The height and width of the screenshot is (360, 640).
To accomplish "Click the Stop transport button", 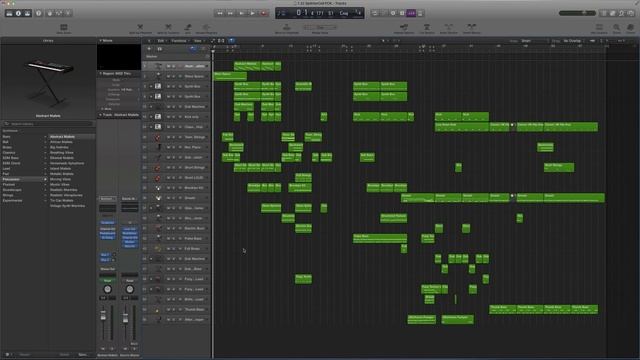I will click(x=242, y=13).
